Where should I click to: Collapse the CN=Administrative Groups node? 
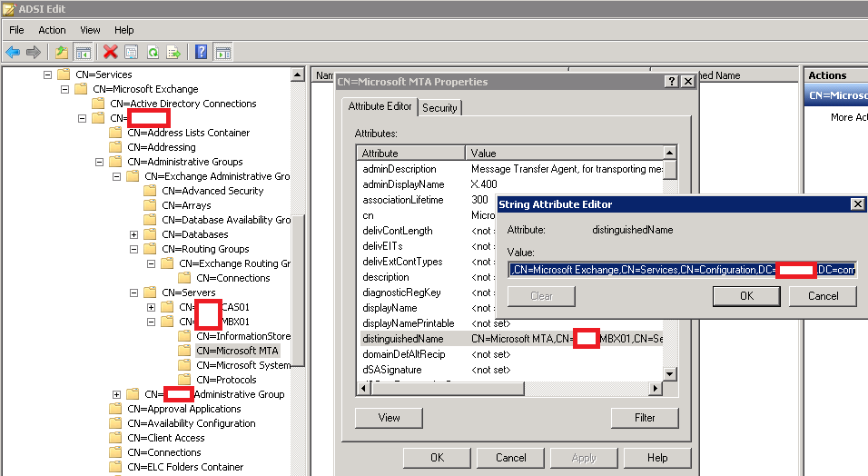click(x=99, y=162)
